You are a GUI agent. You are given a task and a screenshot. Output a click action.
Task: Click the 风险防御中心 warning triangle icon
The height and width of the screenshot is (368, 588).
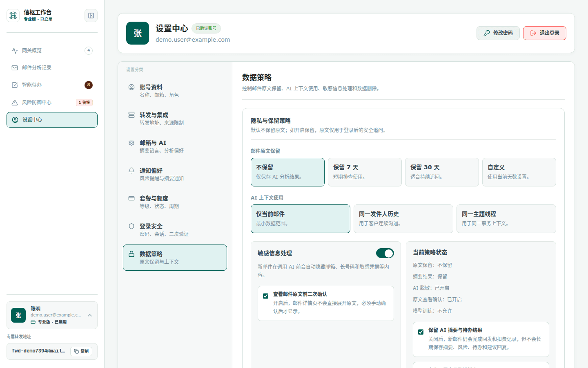15,103
